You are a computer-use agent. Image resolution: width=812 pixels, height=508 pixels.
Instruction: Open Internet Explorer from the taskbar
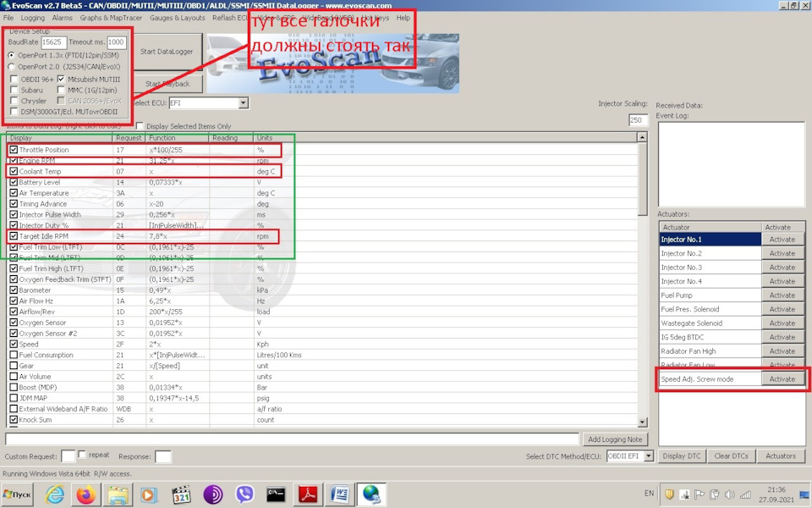pos(54,494)
